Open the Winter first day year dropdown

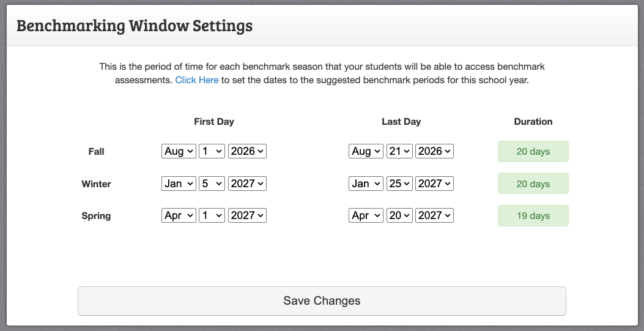click(247, 184)
